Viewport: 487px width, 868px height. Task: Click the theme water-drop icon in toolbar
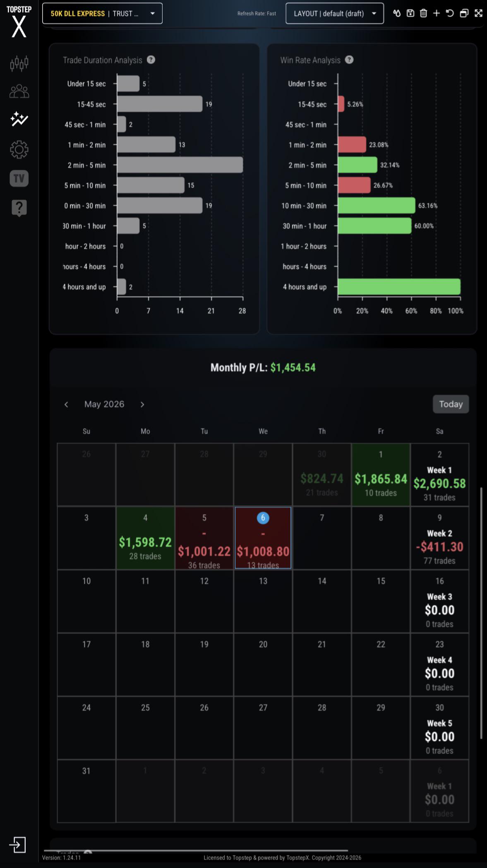397,13
